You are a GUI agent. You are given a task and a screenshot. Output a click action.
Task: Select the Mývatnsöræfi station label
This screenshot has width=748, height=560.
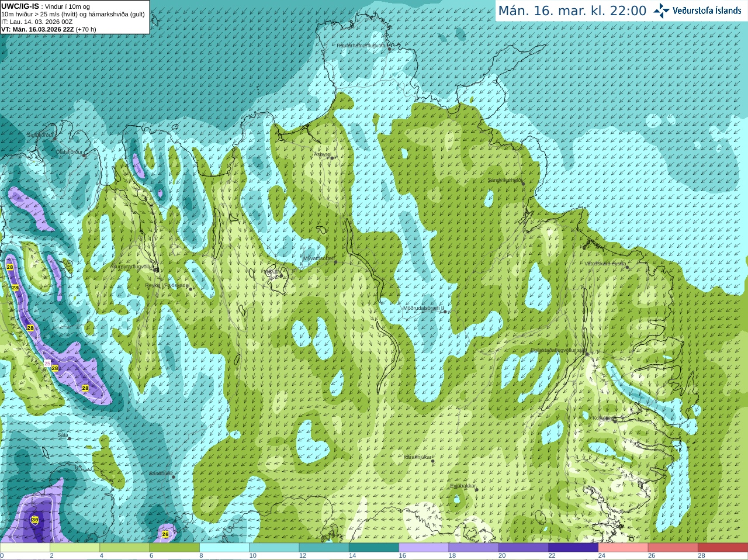(318, 258)
